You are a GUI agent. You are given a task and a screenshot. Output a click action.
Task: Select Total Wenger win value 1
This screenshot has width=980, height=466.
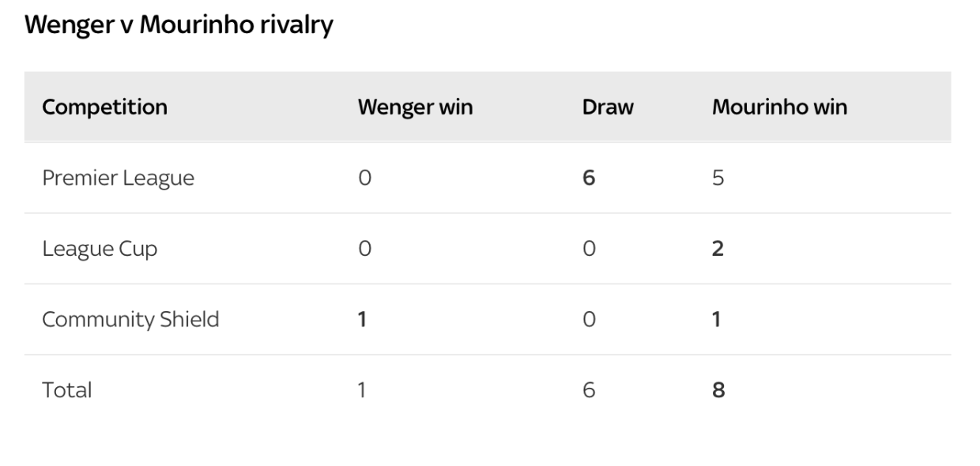[x=363, y=390]
